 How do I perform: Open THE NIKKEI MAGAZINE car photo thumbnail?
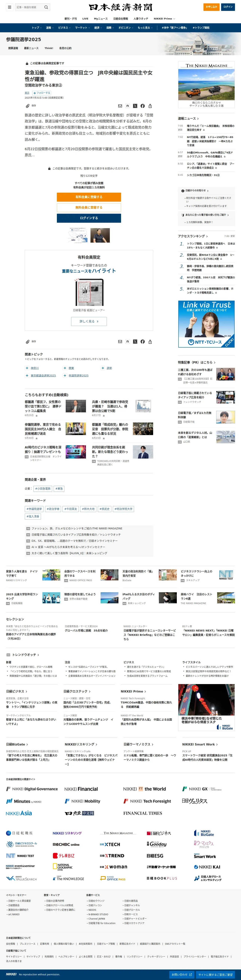pos(206,85)
